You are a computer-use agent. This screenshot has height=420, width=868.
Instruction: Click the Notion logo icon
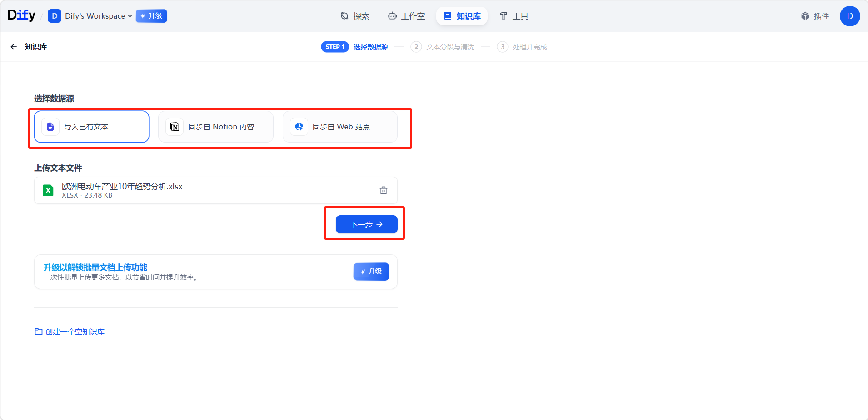175,127
